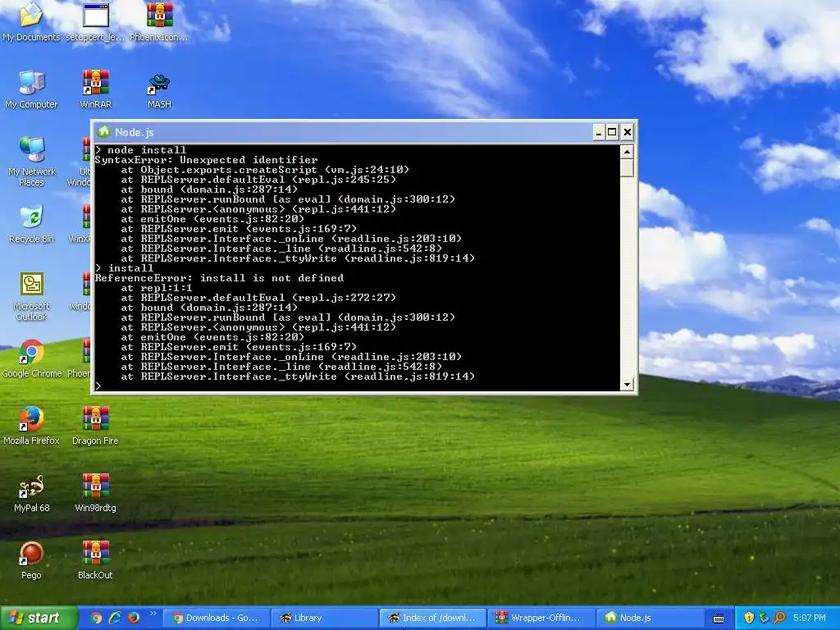This screenshot has height=630, width=840.
Task: Click the empty prompt on the console's last line
Action: pyautogui.click(x=98, y=386)
